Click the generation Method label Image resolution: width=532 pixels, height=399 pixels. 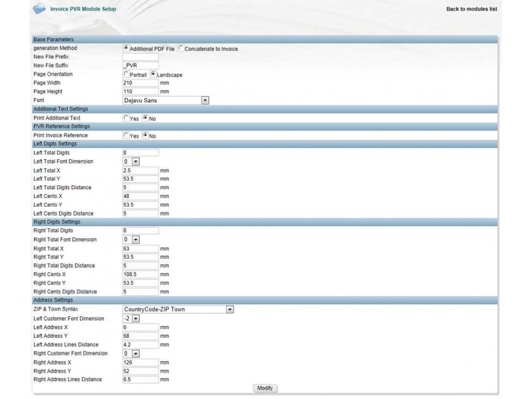(x=55, y=48)
